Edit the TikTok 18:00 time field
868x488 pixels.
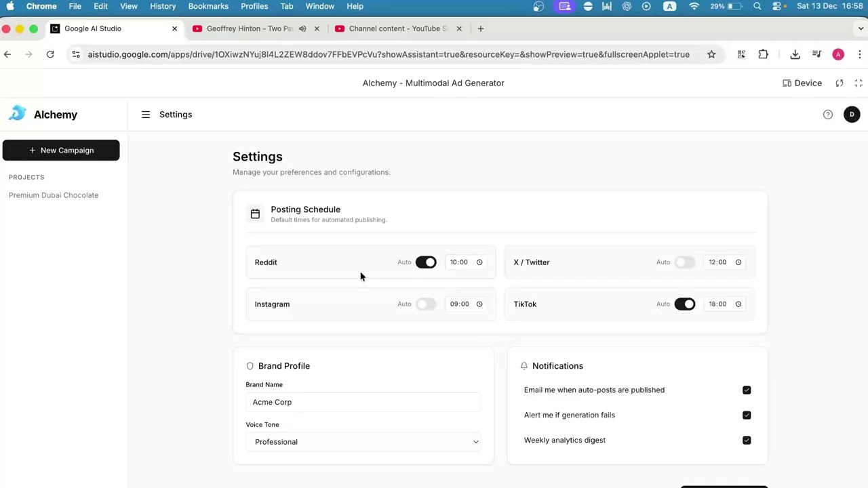pos(725,304)
